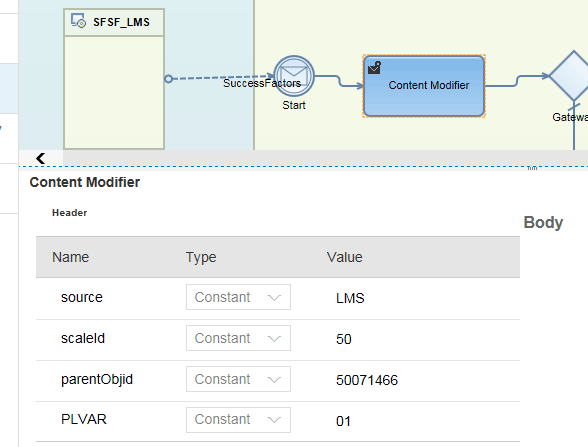588x447 pixels.
Task: Click the LMS value field
Action: click(x=350, y=298)
